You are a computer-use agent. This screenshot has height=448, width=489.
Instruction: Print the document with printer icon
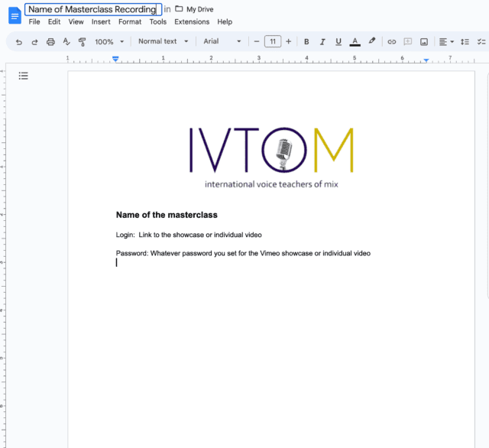tap(50, 42)
